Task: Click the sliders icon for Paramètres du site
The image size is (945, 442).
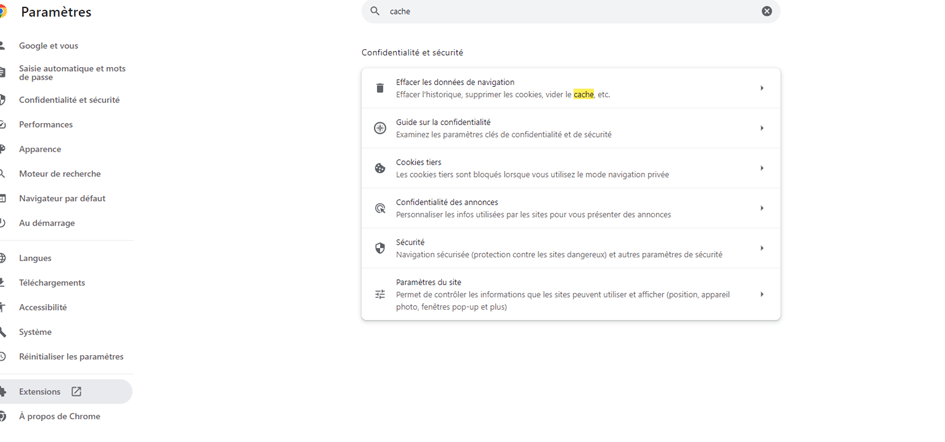Action: tap(380, 294)
